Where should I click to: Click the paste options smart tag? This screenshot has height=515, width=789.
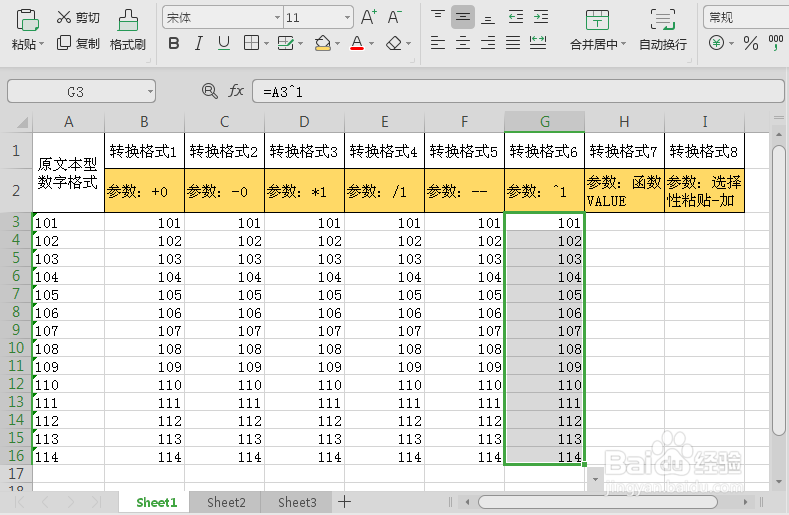[x=595, y=479]
